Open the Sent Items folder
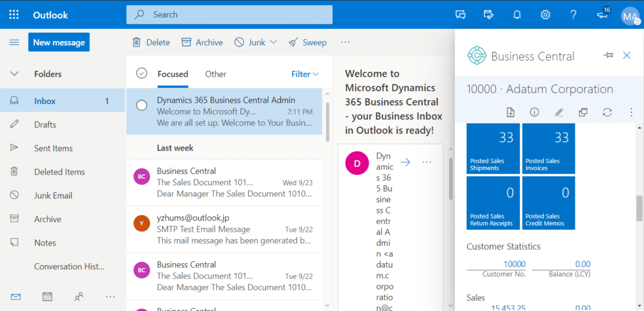Screen dimensions: 644x311 point(53,148)
